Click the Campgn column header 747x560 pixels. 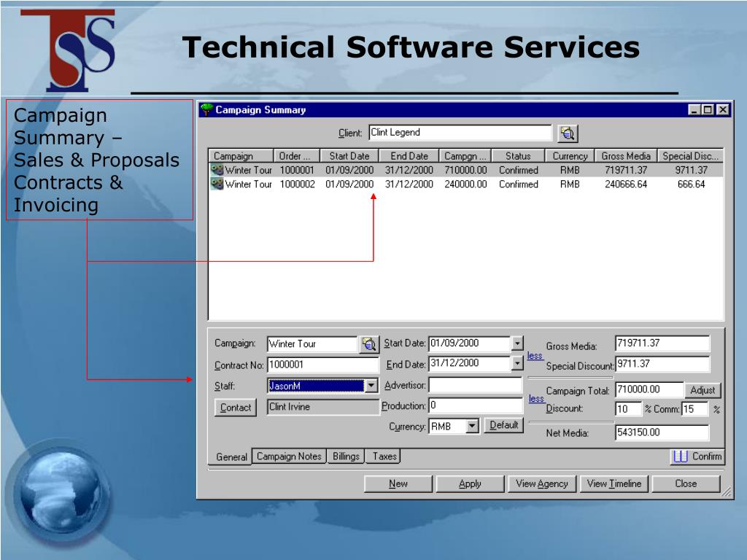[465, 156]
